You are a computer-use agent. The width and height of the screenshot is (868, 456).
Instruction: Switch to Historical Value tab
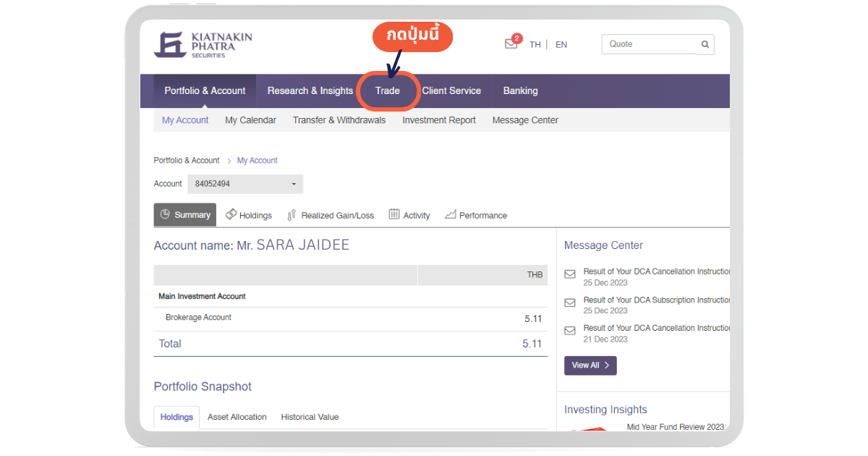click(x=310, y=417)
